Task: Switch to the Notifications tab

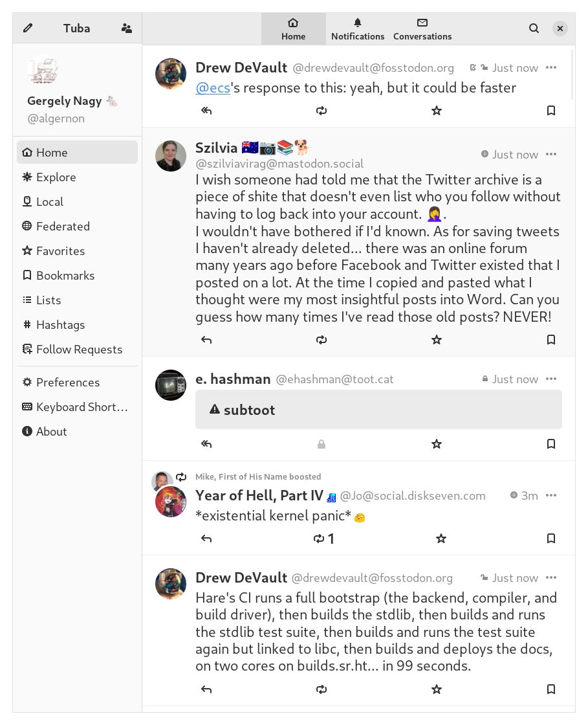Action: tap(358, 28)
